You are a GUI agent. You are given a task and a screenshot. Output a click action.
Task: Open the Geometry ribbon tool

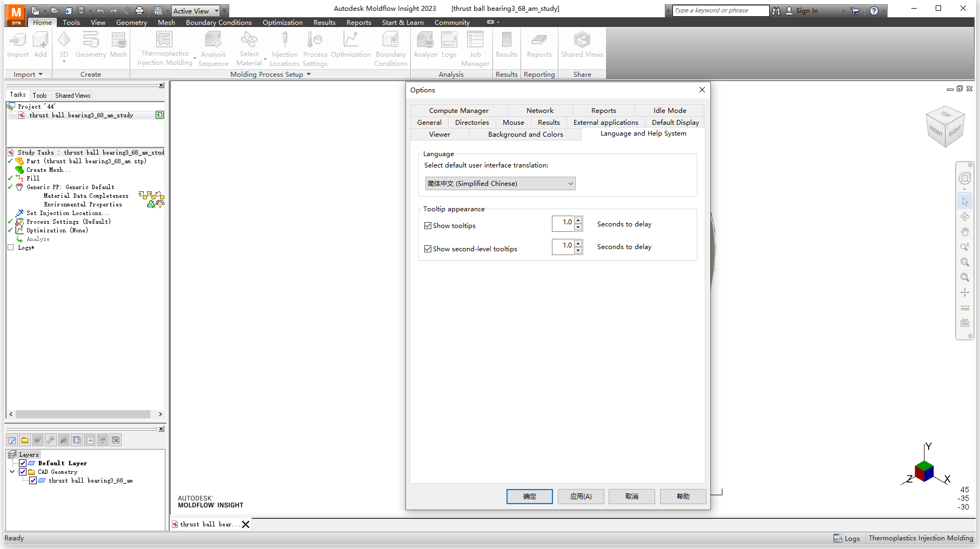(91, 44)
